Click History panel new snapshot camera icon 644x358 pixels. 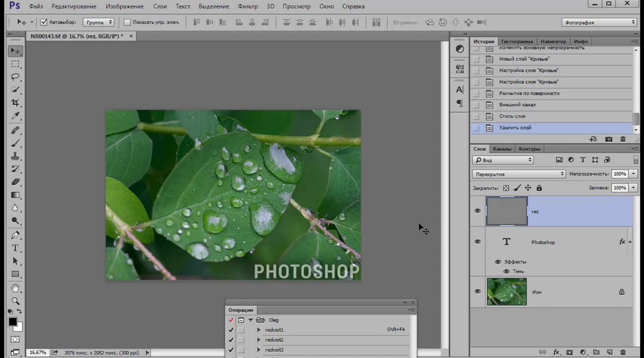[609, 139]
